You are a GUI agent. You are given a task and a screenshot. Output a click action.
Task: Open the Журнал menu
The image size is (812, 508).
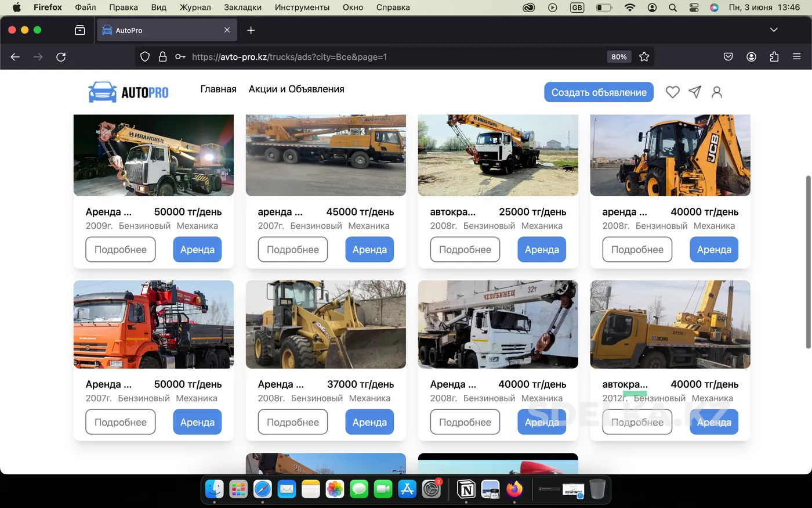tap(195, 8)
